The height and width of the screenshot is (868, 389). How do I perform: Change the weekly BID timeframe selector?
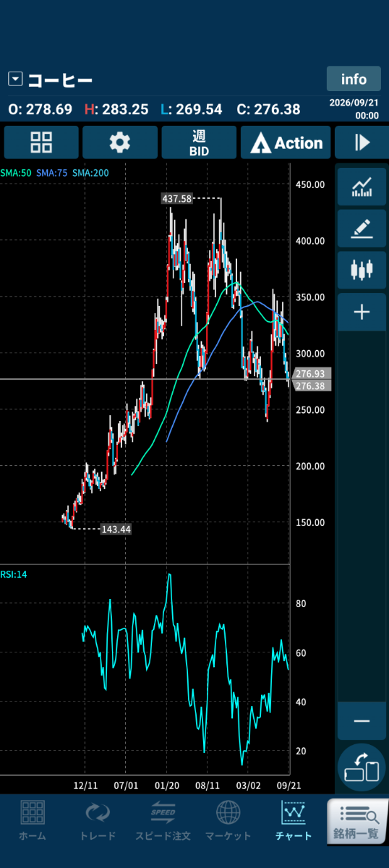(199, 142)
